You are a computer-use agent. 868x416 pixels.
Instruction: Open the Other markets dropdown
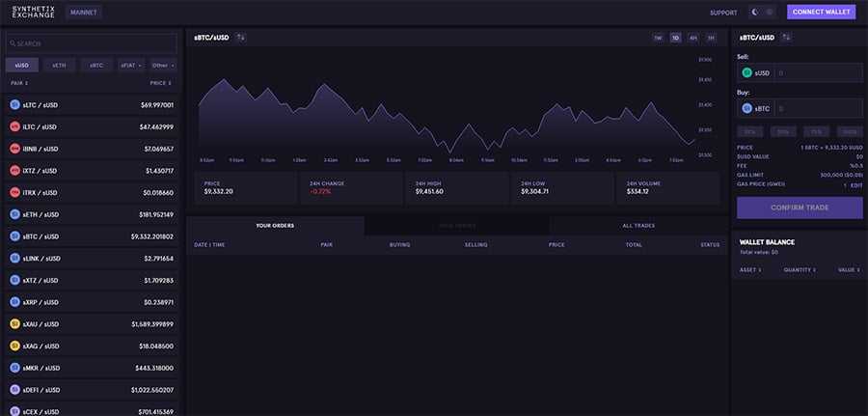click(163, 66)
